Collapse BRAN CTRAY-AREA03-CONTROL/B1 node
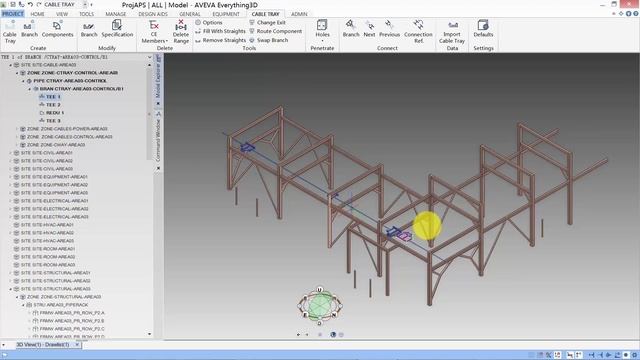This screenshot has width=640, height=360. (x=30, y=89)
